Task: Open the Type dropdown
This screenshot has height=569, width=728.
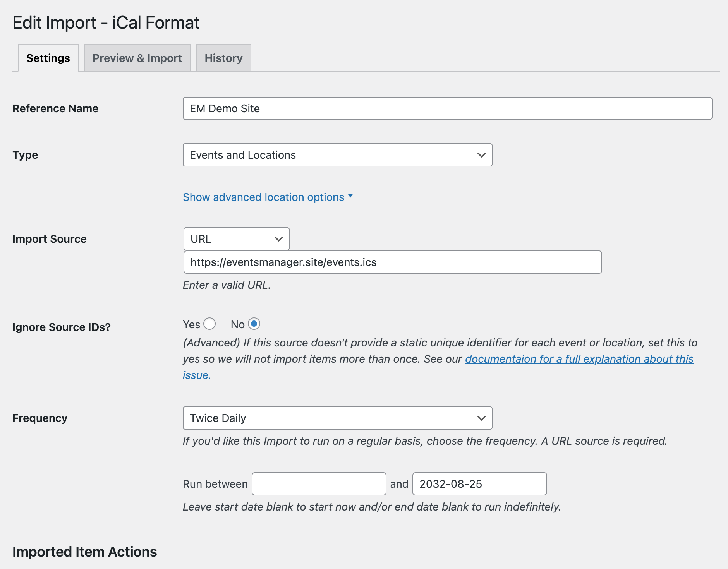Action: 337,155
